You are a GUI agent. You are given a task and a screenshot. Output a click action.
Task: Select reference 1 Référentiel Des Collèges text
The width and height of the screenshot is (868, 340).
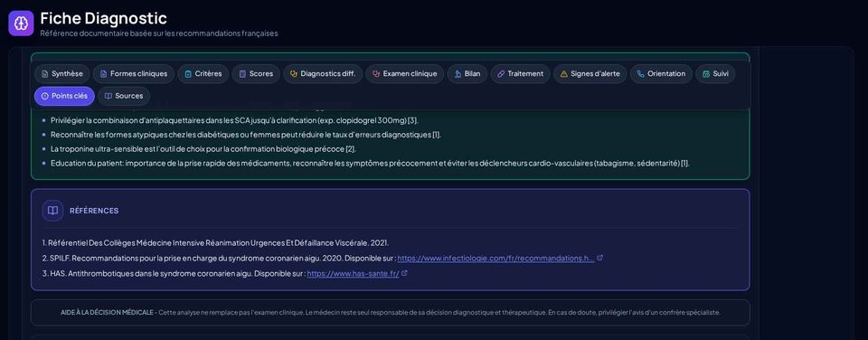pyautogui.click(x=215, y=242)
